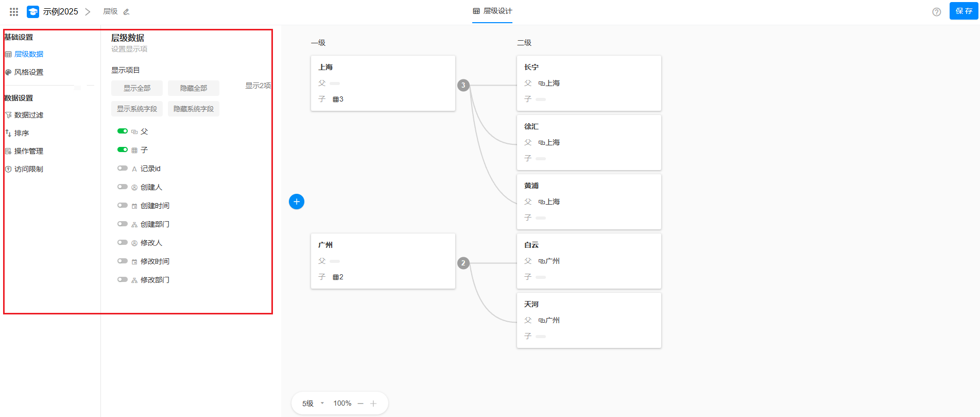Open the help question mark icon
This screenshot has width=980, height=417.
tap(936, 12)
